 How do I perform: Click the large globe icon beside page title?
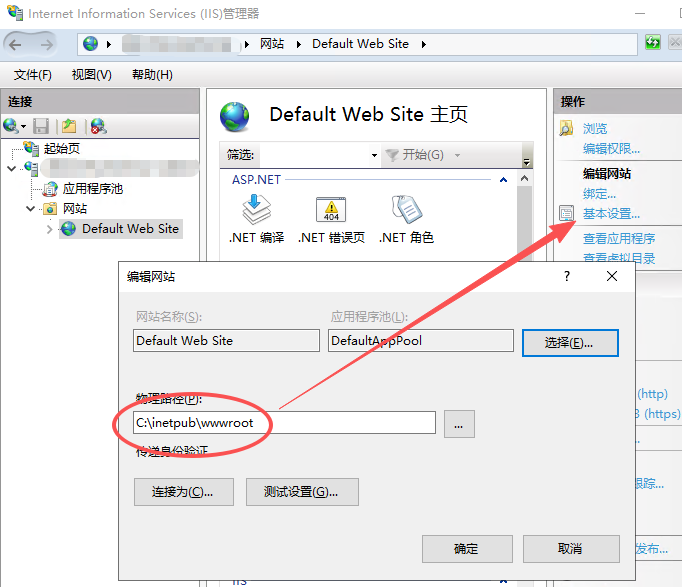[235, 116]
